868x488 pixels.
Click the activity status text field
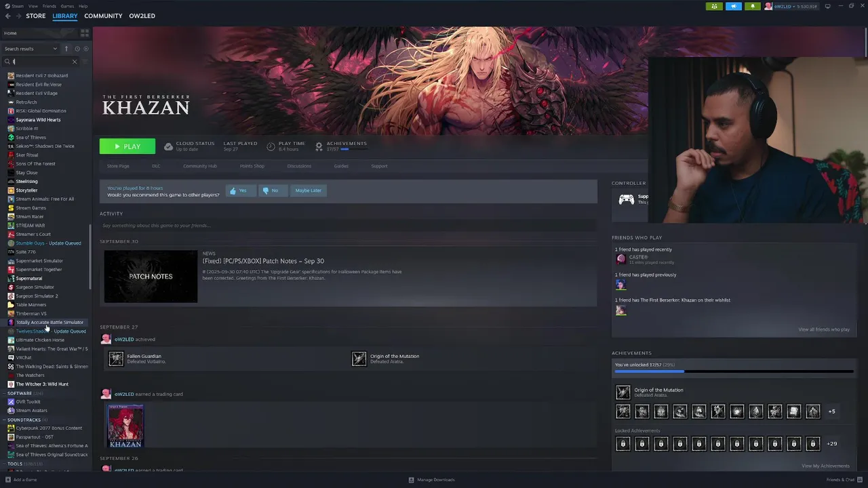tap(348, 225)
